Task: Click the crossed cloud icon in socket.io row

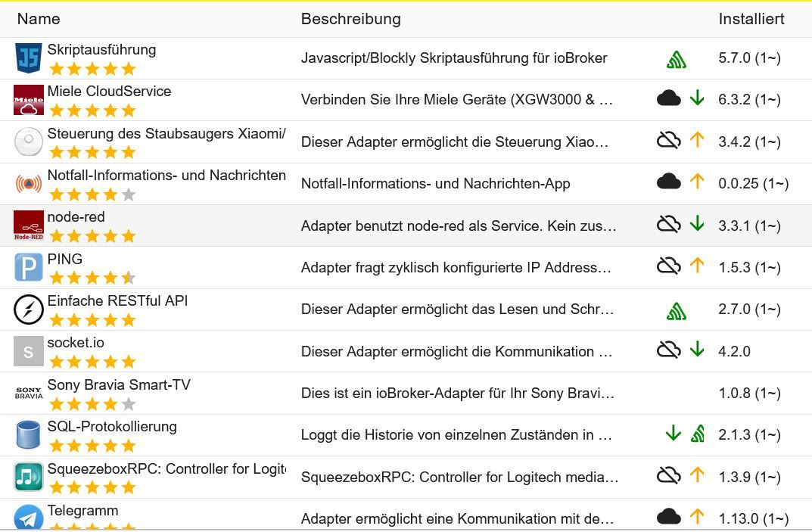Action: (x=668, y=350)
